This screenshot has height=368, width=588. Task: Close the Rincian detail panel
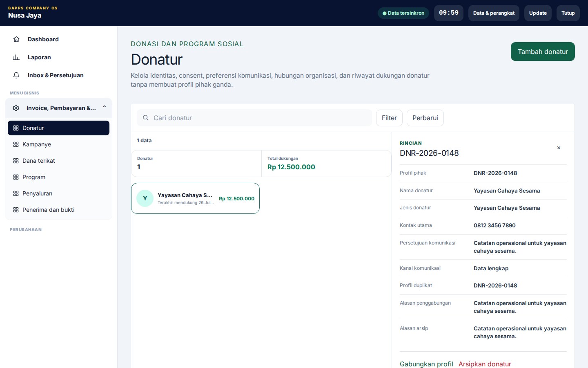coord(559,148)
